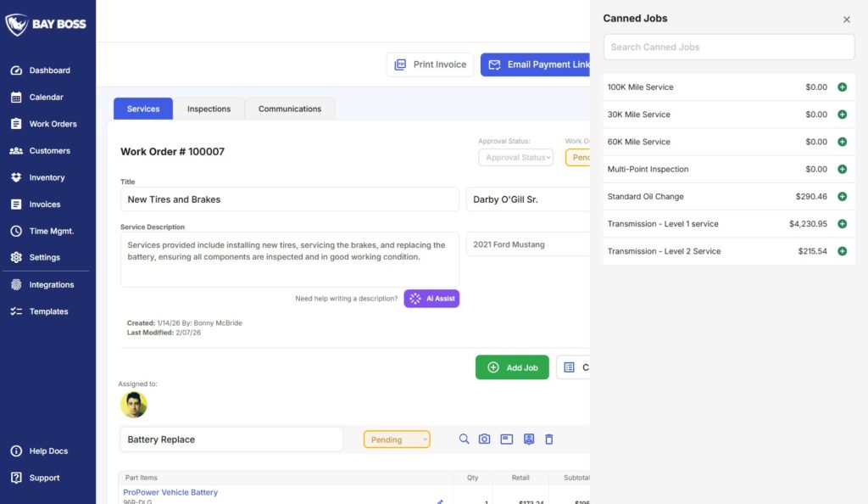Switch to the Communications tab

click(290, 109)
